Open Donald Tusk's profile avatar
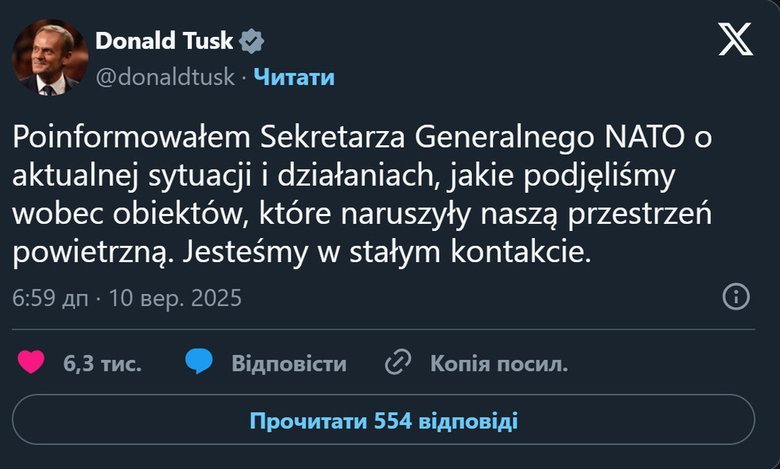 50,58
